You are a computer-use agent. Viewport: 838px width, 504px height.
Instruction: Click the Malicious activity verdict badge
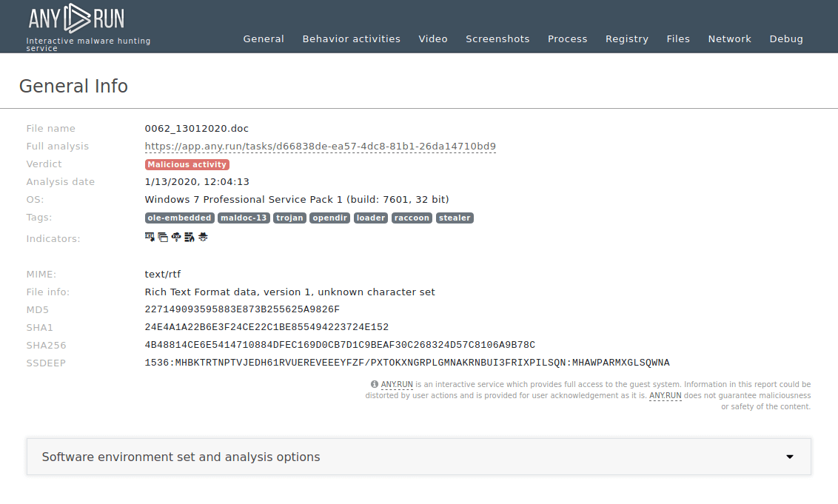tap(187, 164)
